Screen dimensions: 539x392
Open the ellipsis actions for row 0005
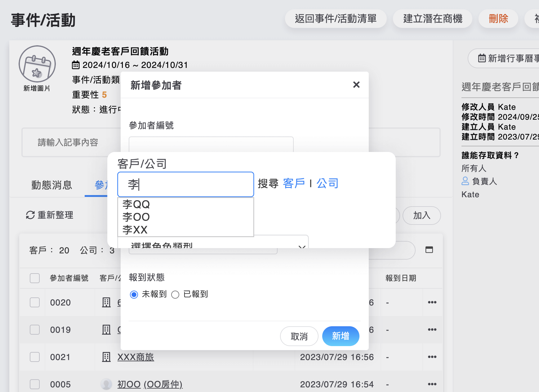click(x=432, y=384)
